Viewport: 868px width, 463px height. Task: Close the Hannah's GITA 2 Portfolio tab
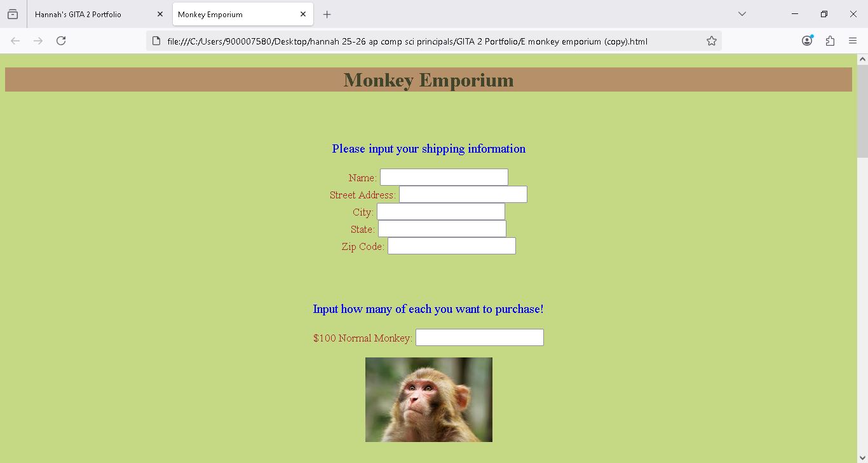click(x=160, y=14)
